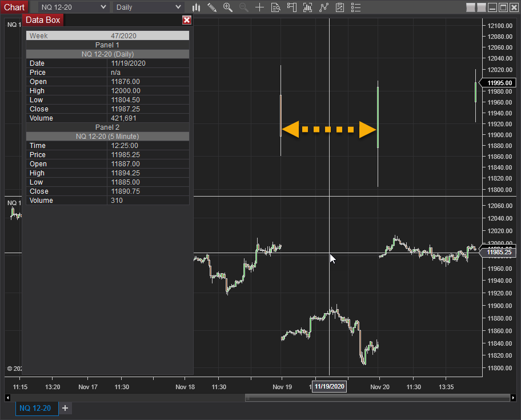Click the Chart window title label
The height and width of the screenshot is (420, 521).
coord(14,7)
